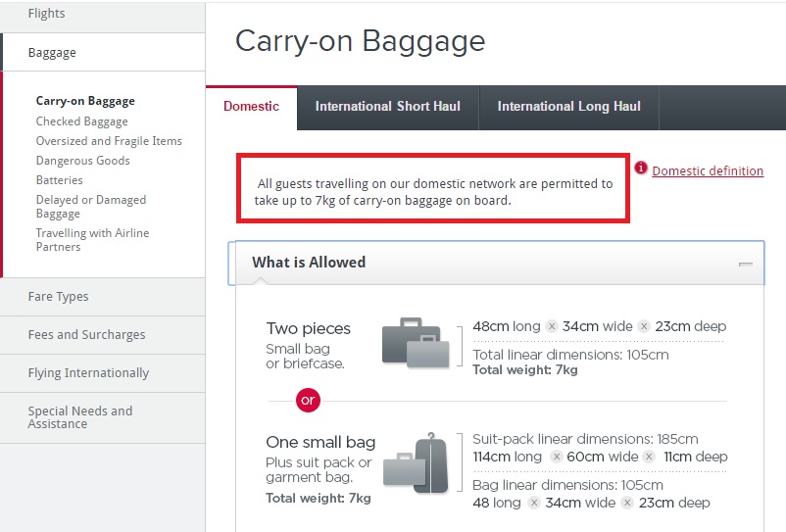Select the Domestic tab
The height and width of the screenshot is (532, 786).
click(x=251, y=107)
